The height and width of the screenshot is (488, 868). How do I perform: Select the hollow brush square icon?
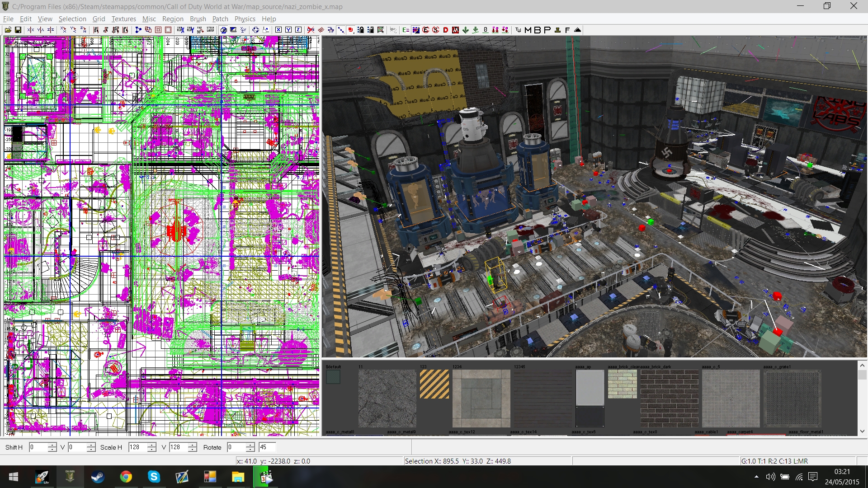click(x=158, y=30)
